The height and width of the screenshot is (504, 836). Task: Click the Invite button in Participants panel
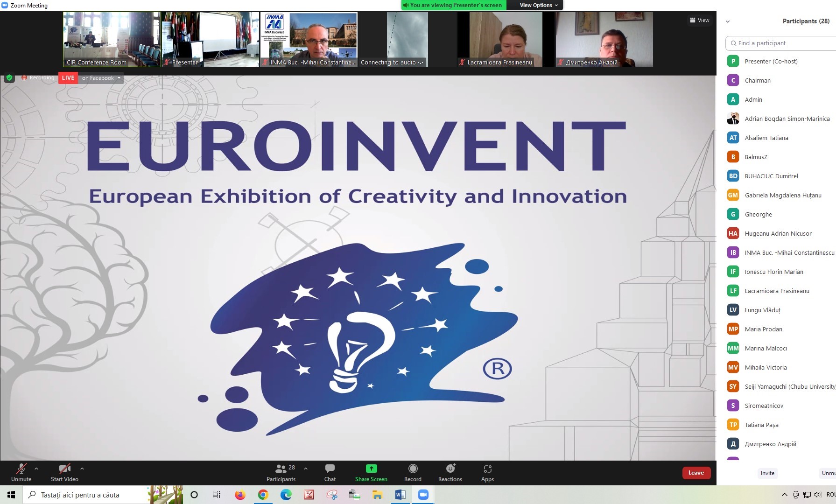[767, 473]
